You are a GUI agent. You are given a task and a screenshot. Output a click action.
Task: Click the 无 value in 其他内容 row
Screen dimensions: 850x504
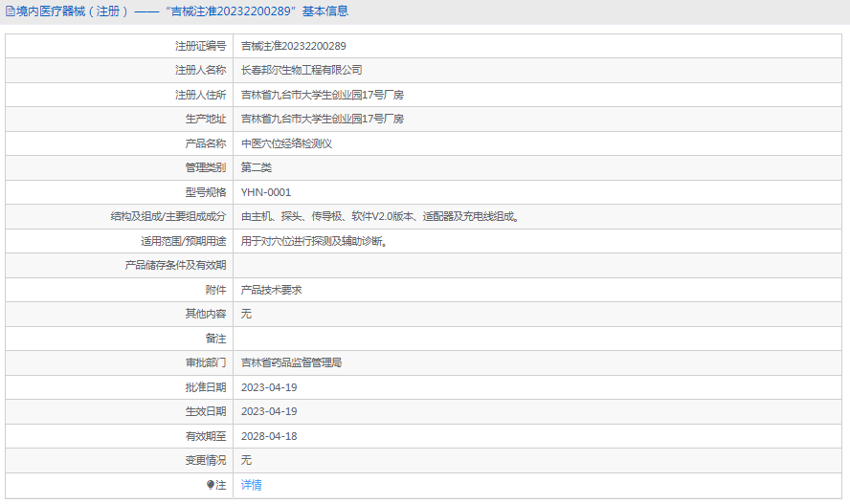pyautogui.click(x=246, y=314)
